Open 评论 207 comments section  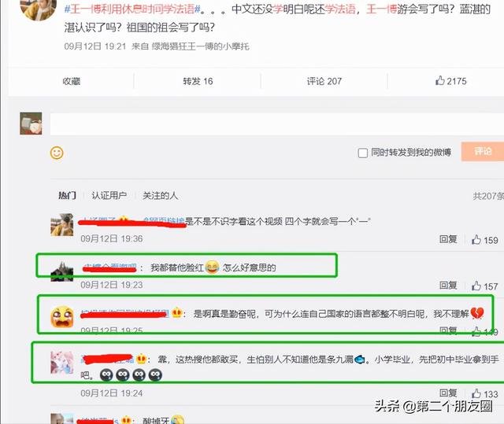click(x=324, y=81)
